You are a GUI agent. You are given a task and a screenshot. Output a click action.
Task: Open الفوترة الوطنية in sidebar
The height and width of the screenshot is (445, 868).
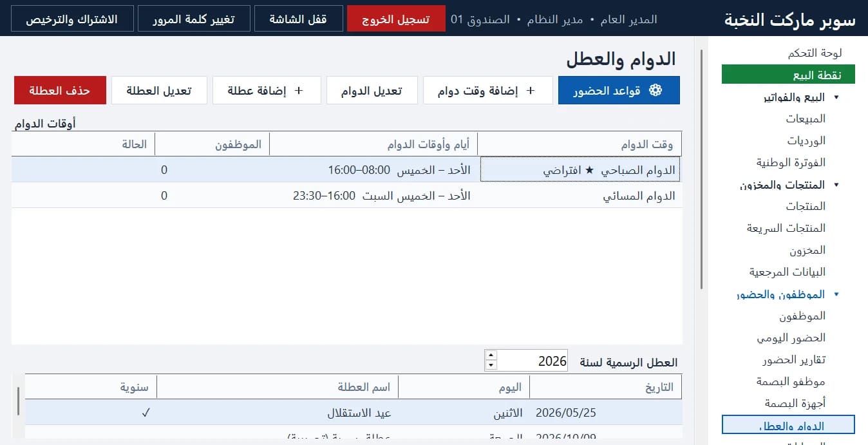(791, 162)
